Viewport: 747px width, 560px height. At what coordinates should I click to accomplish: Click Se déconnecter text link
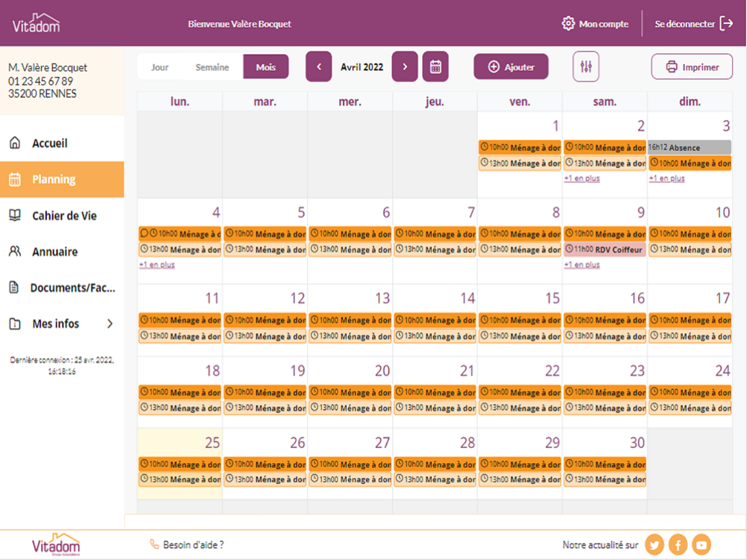[684, 24]
